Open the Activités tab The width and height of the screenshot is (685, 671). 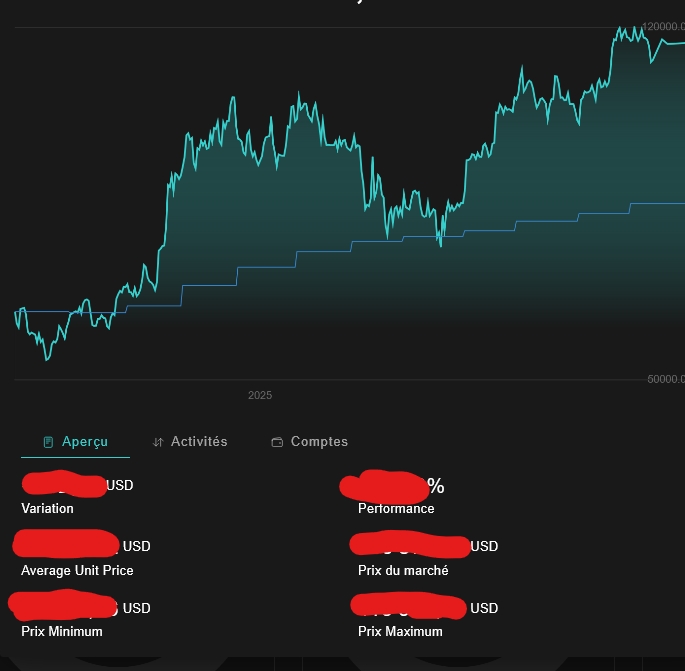pyautogui.click(x=199, y=442)
